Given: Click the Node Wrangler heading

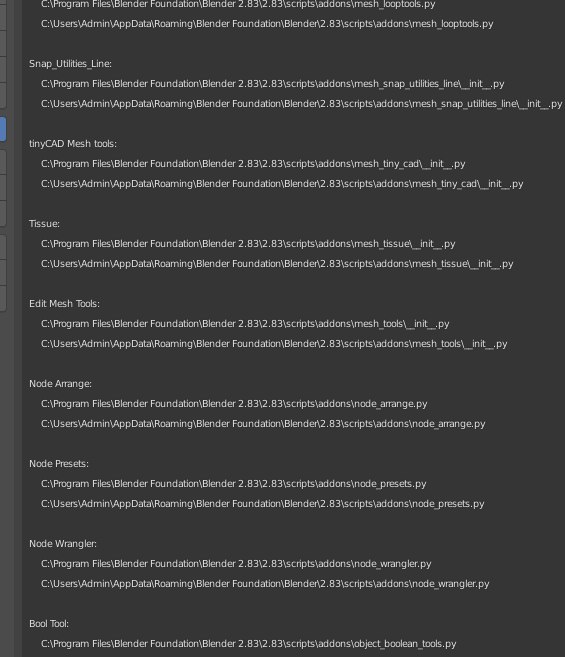Looking at the screenshot, I should [x=63, y=544].
